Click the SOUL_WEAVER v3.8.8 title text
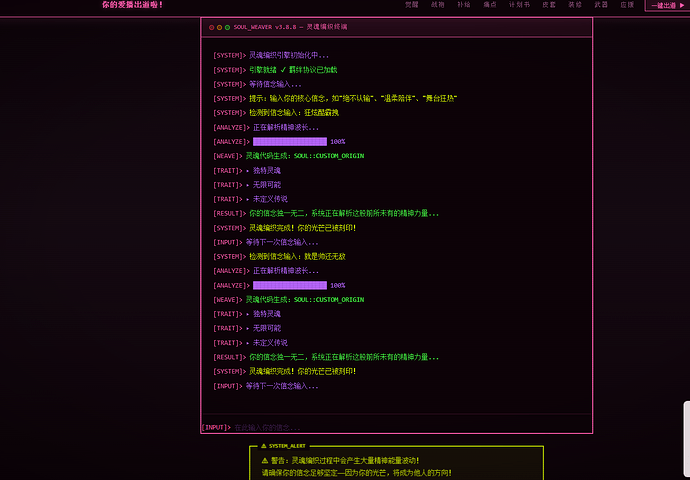The height and width of the screenshot is (480, 690). pos(290,27)
